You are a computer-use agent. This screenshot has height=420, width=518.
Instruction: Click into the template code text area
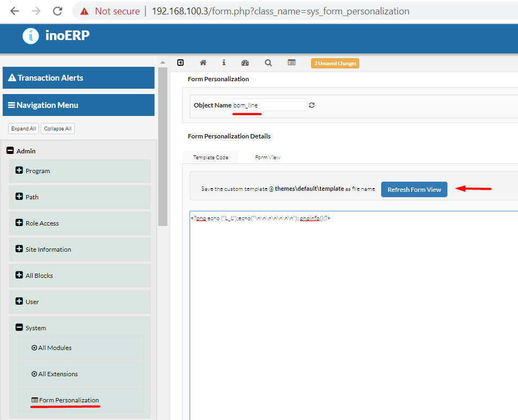pos(354,315)
